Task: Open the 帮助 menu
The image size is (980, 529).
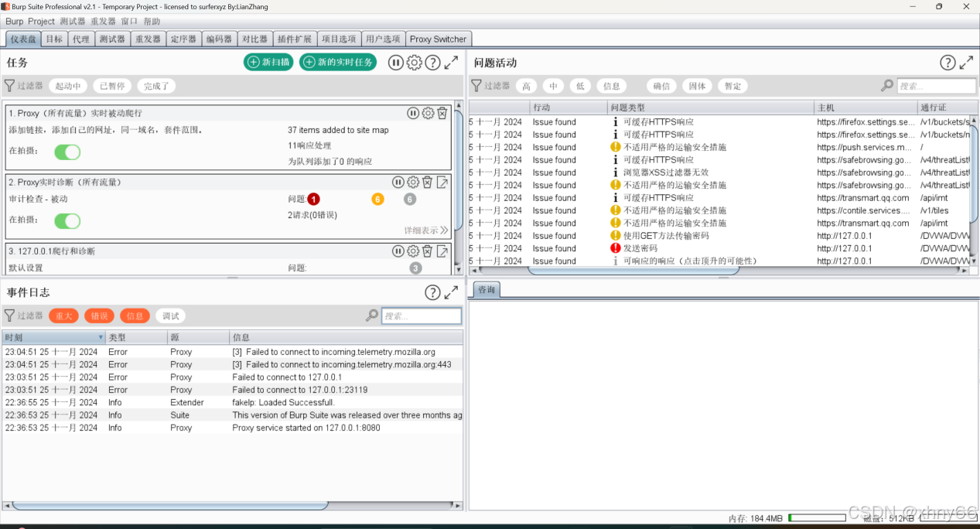Action: point(152,22)
